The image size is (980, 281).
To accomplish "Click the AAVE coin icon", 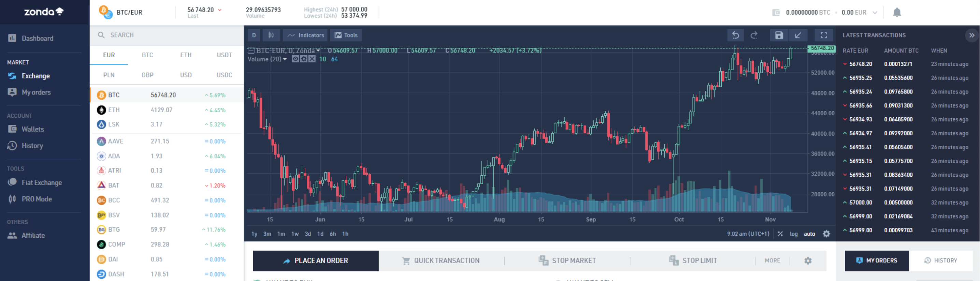I will click(x=101, y=142).
